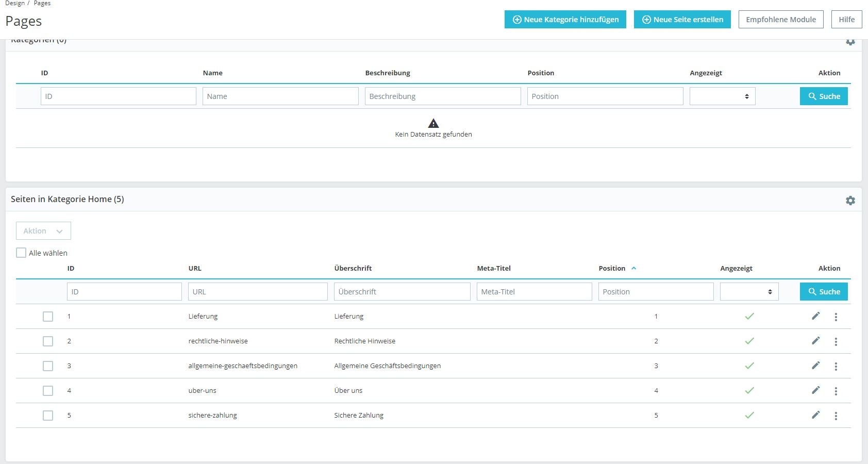Edit the Lieferung page with pencil icon
868x464 pixels.
click(x=815, y=316)
